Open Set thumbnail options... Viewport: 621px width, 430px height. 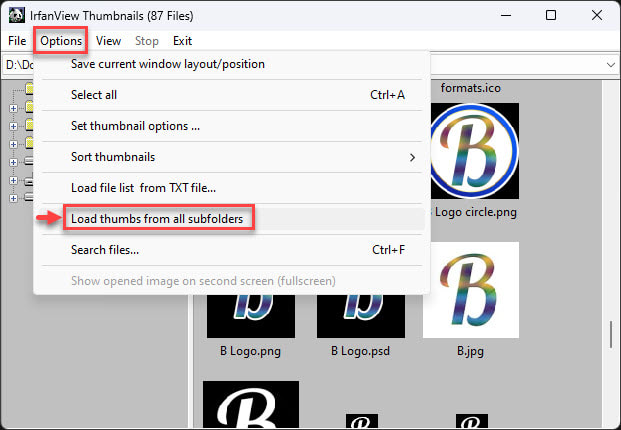(x=232, y=126)
